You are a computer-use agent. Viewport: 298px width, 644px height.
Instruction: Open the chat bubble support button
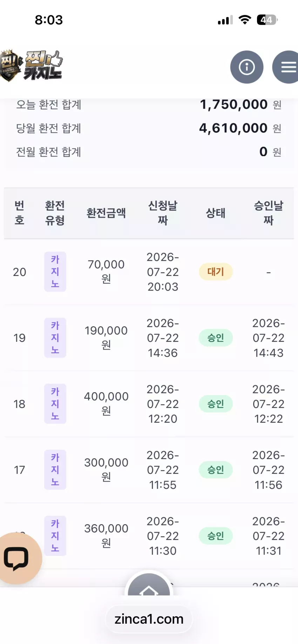(x=18, y=558)
